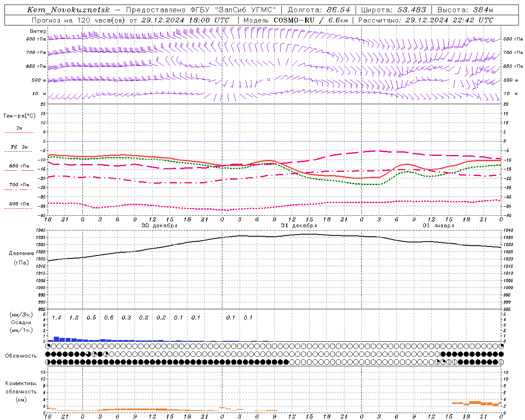Click the 01 января date label
This screenshot has width=525, height=420.
(x=438, y=226)
